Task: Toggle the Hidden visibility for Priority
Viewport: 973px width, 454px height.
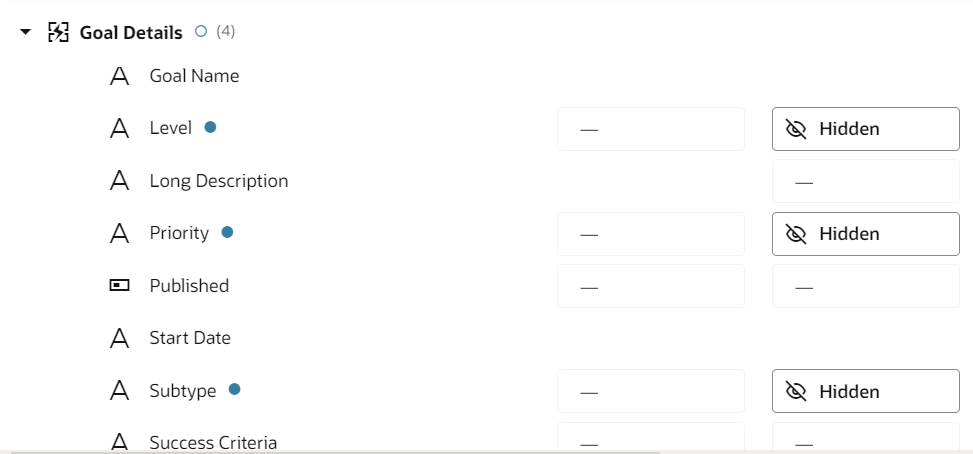Action: (866, 234)
